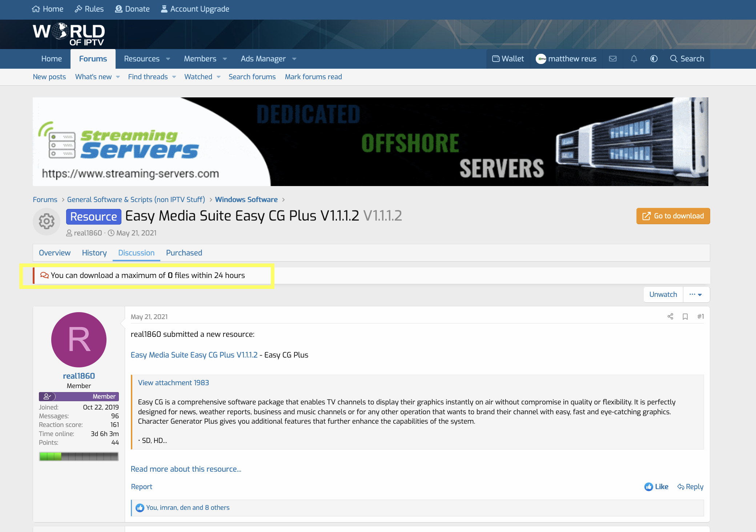
Task: Switch to the Discussion tab
Action: pos(136,253)
